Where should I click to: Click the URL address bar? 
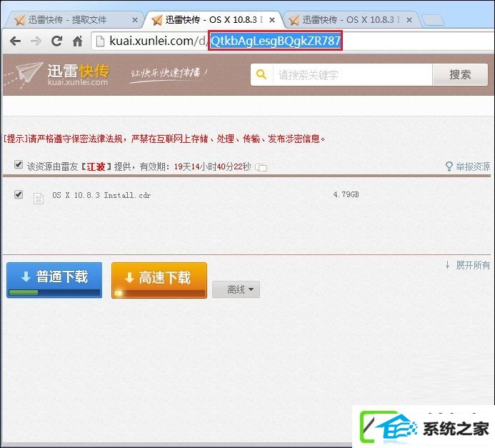click(294, 41)
